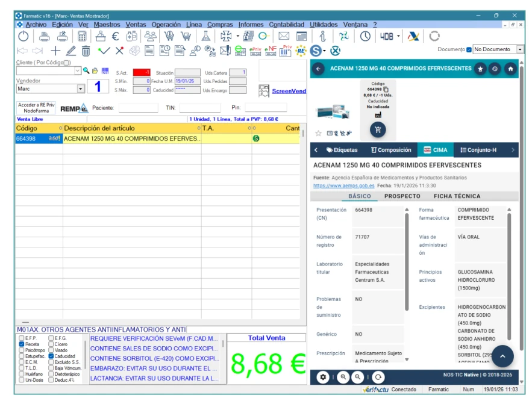Click the plus add-line icon
Viewport: 532px width, 407px height.
55,51
